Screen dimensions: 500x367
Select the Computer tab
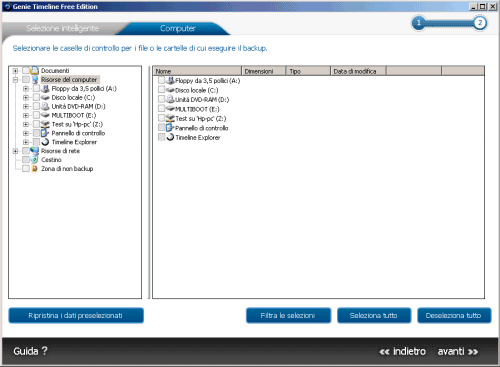pos(177,28)
